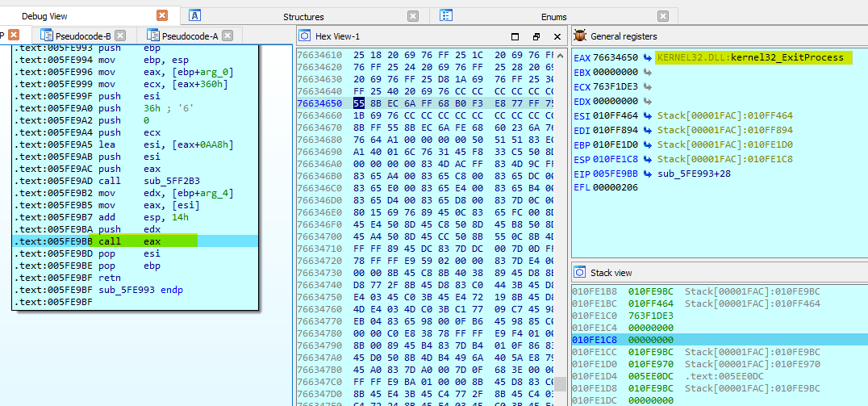Click the kernel32_ExitProcess label
This screenshot has width=868, height=406.
tap(787, 57)
